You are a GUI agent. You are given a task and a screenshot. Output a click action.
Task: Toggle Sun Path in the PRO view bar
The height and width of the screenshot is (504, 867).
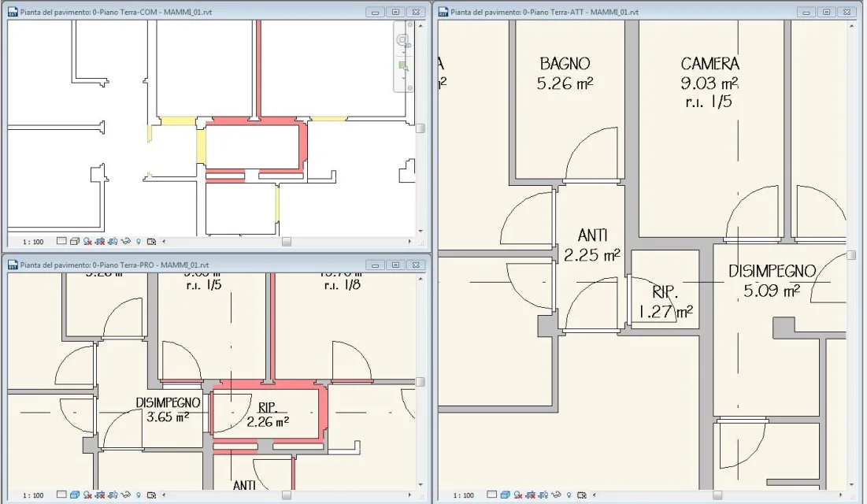click(87, 495)
